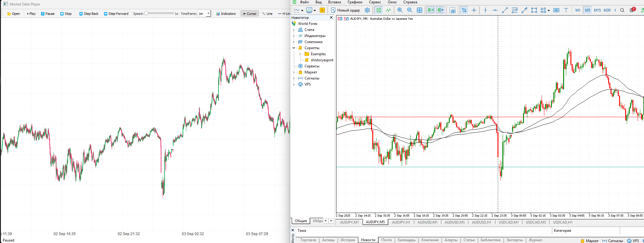Image resolution: width=644 pixels, height=243 pixels.
Task: Switch to the AUDUSD,H1 chart tab
Action: [x=481, y=222]
